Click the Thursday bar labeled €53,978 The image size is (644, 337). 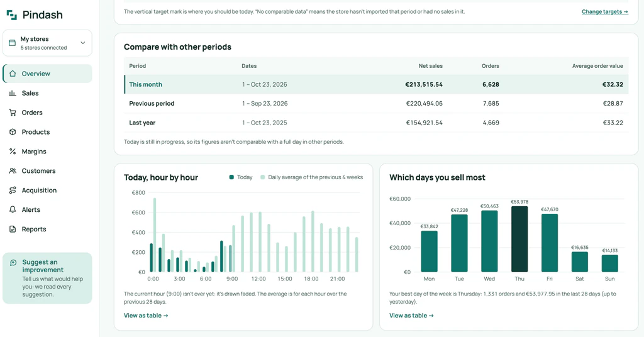pos(519,239)
